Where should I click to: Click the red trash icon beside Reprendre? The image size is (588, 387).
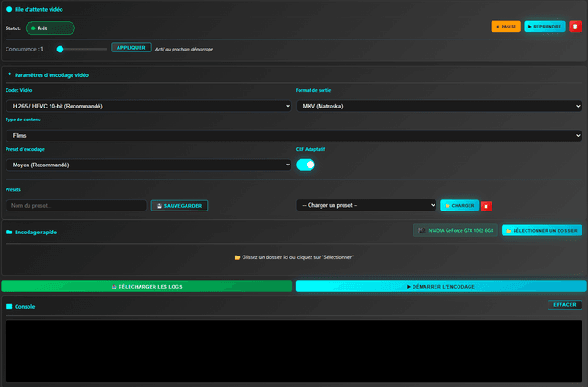click(575, 27)
